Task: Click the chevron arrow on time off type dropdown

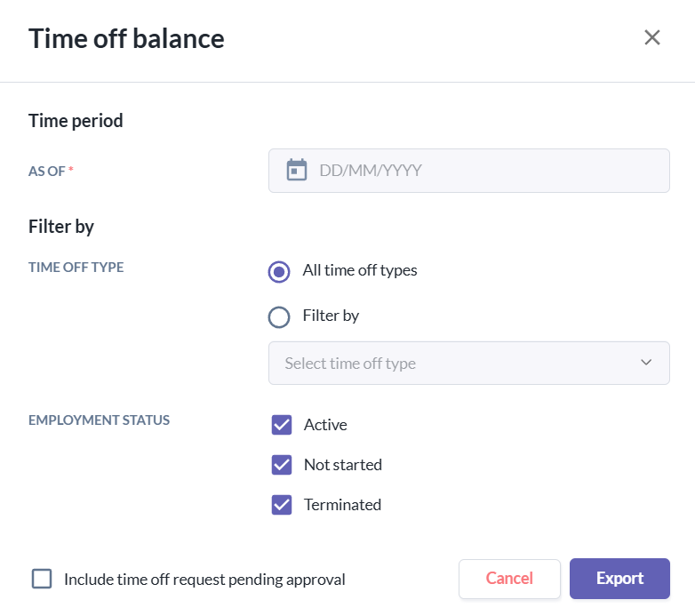Action: (x=646, y=363)
